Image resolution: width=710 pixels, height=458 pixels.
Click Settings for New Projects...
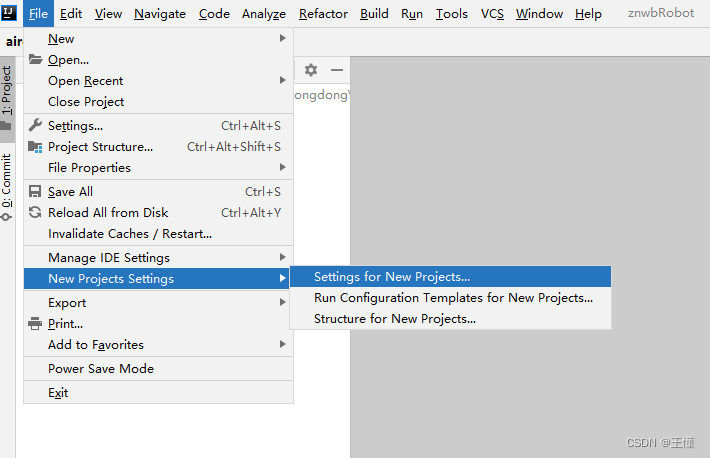[x=451, y=276]
